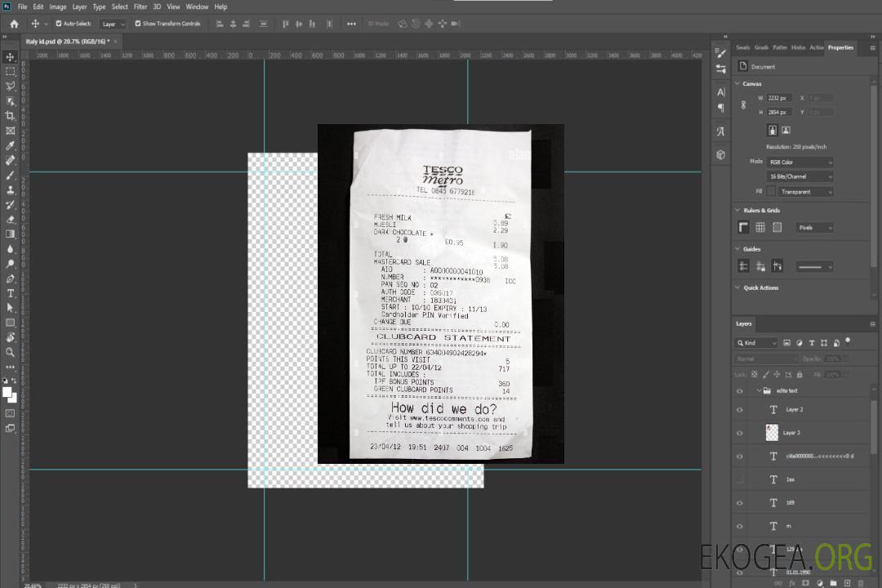The height and width of the screenshot is (588, 882).
Task: Click the Home icon in options bar
Action: 14,24
